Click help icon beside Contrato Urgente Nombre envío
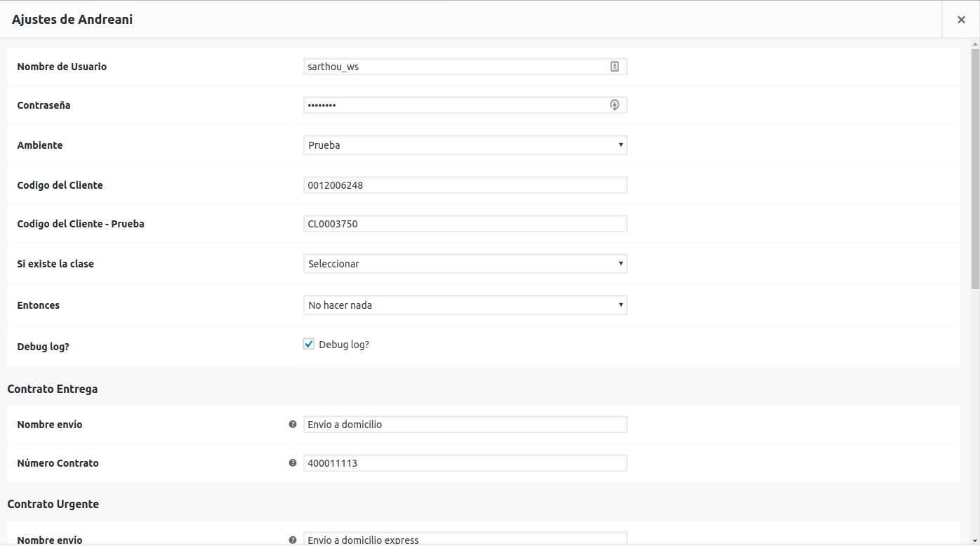The height and width of the screenshot is (546, 980). (293, 540)
